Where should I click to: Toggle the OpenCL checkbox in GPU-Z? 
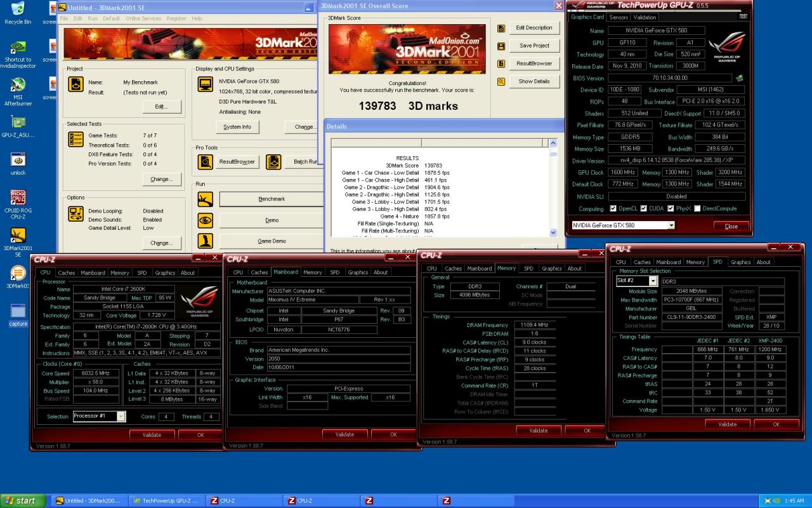[613, 208]
